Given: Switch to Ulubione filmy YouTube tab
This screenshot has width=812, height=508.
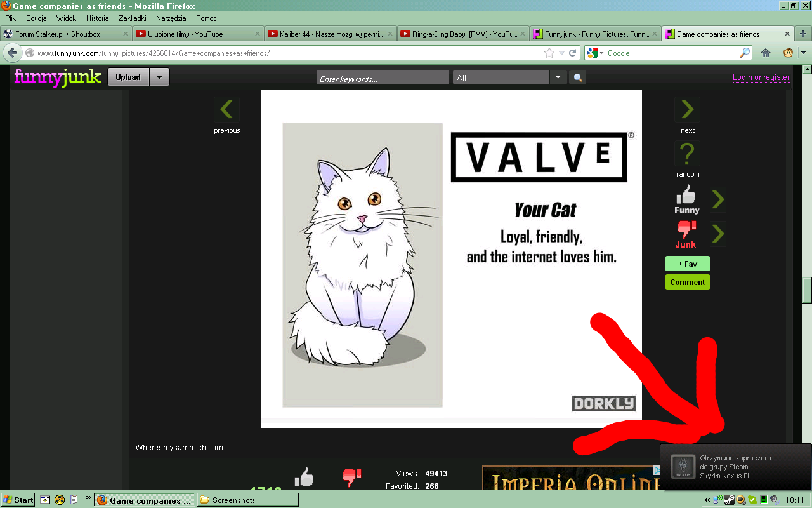Looking at the screenshot, I should click(x=198, y=34).
